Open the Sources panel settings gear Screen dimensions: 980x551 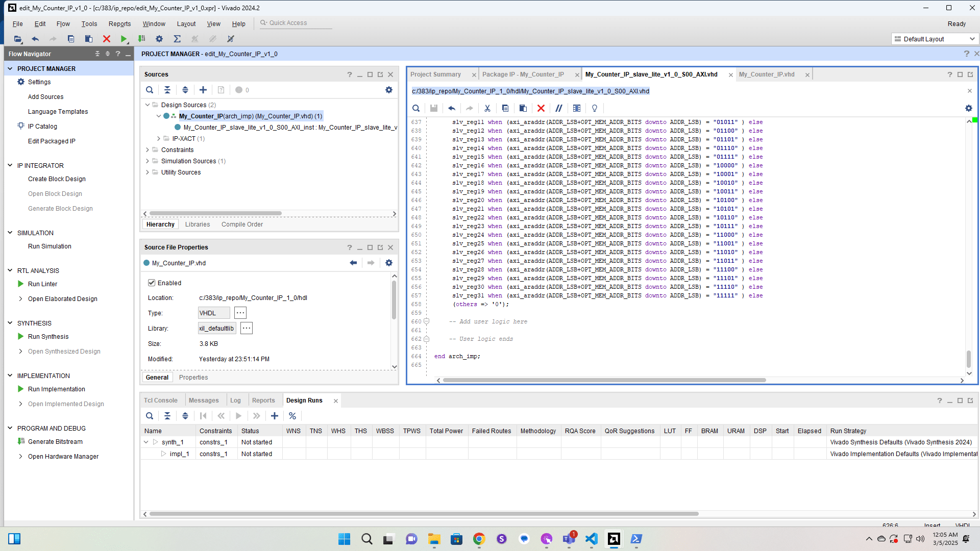coord(389,90)
